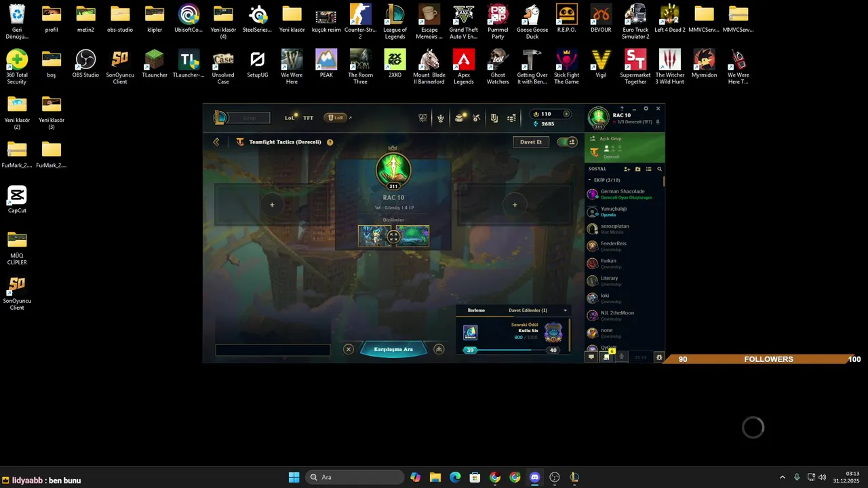Open the 360 Total Security desktop icon

[x=17, y=67]
